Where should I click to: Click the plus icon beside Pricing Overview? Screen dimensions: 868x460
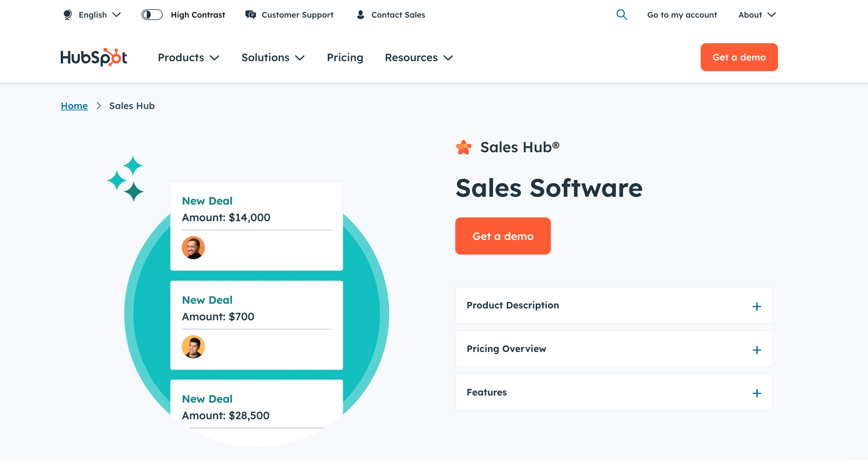pyautogui.click(x=757, y=350)
